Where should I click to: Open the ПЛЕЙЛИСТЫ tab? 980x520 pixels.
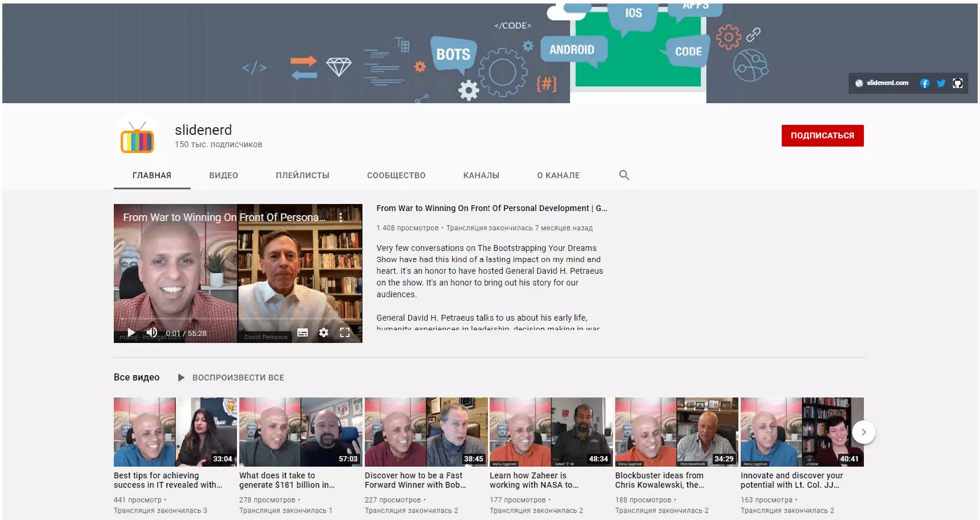(303, 175)
